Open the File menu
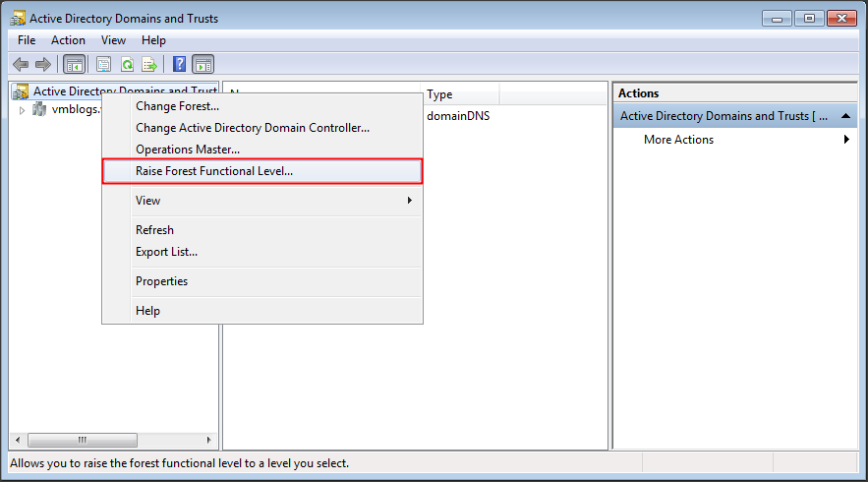The height and width of the screenshot is (482, 868). [x=27, y=40]
